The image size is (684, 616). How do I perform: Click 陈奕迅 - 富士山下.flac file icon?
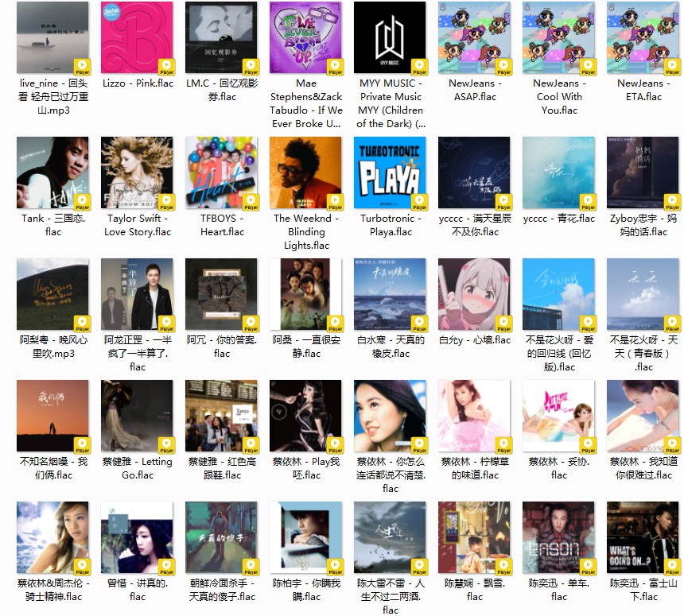[643, 537]
